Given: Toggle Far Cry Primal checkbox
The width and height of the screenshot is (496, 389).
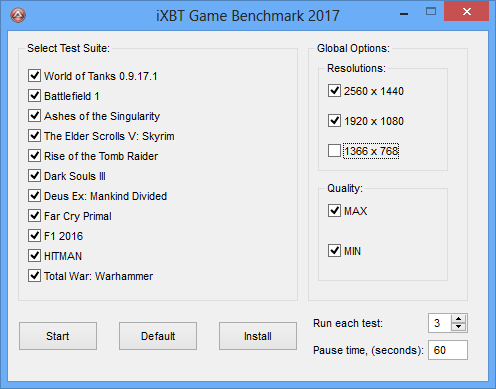Looking at the screenshot, I should 34,216.
